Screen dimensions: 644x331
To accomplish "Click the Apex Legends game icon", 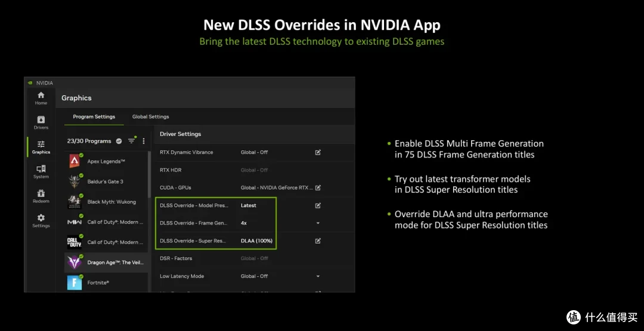I will coord(75,162).
